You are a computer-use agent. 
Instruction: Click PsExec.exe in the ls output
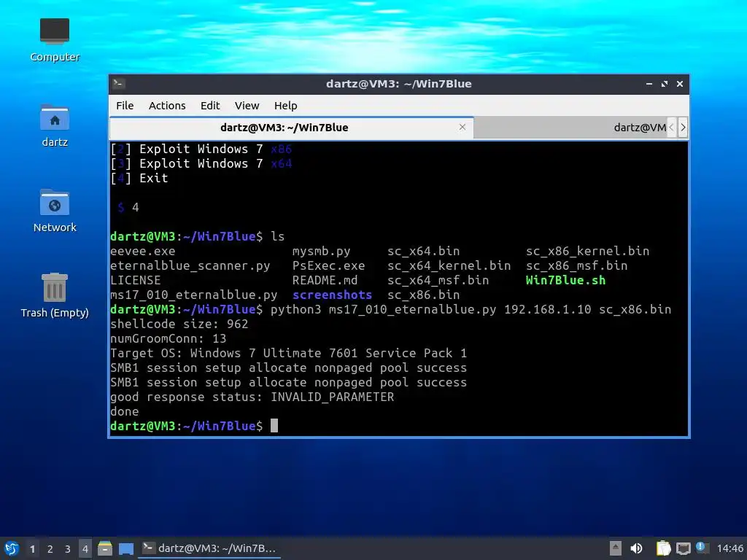(329, 265)
